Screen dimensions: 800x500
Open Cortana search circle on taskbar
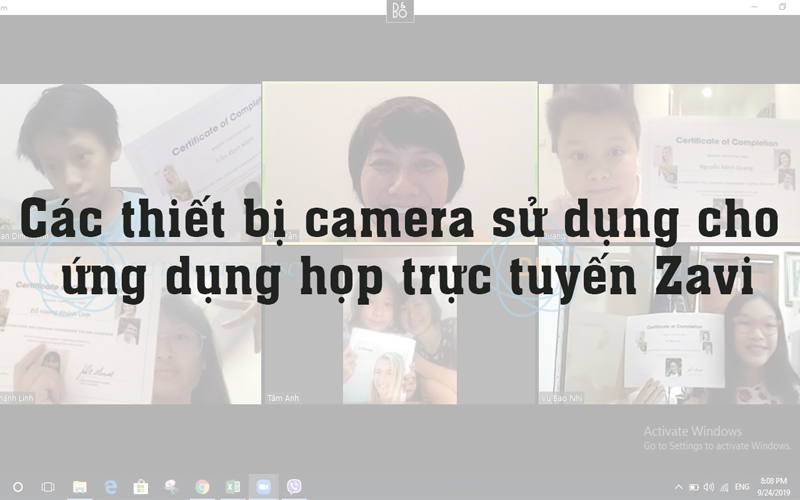click(18, 487)
